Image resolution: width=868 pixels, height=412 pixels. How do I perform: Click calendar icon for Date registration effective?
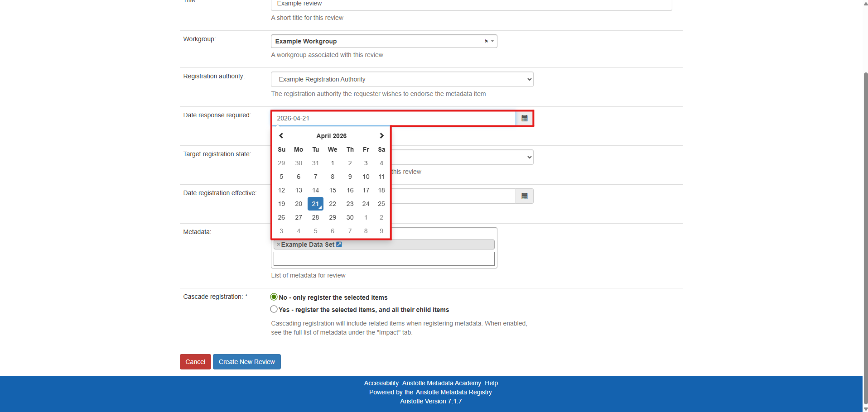pyautogui.click(x=524, y=196)
